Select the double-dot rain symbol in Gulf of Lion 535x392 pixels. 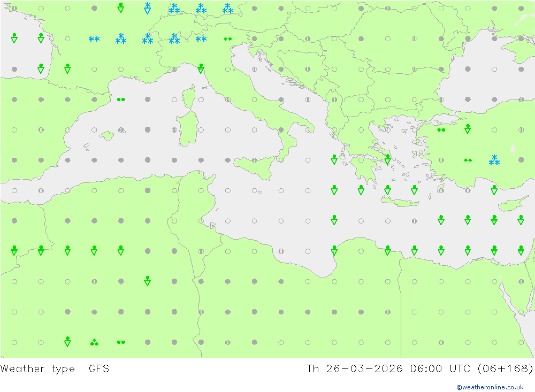point(121,99)
